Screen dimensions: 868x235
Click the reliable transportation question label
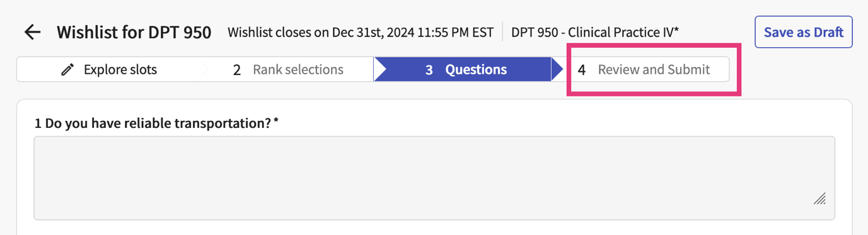click(x=153, y=123)
